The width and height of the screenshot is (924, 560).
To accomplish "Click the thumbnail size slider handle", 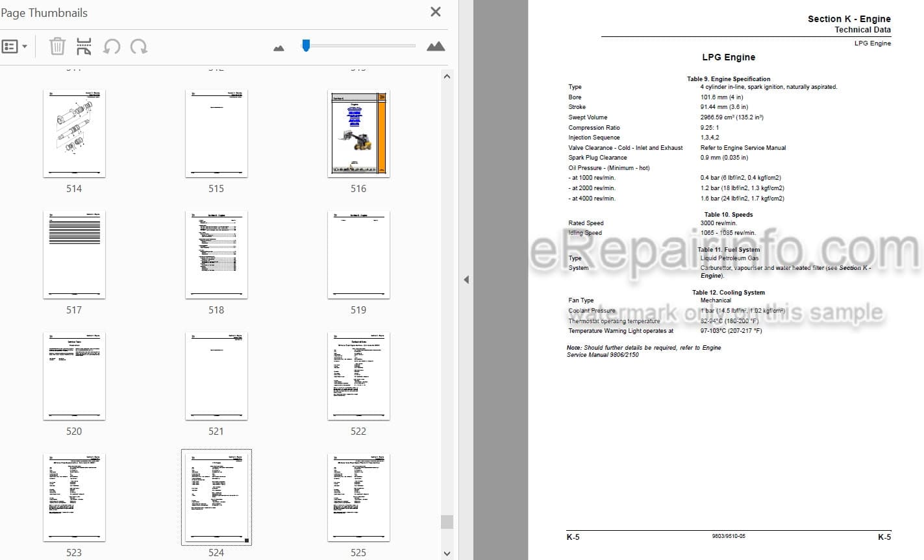I will click(x=306, y=45).
